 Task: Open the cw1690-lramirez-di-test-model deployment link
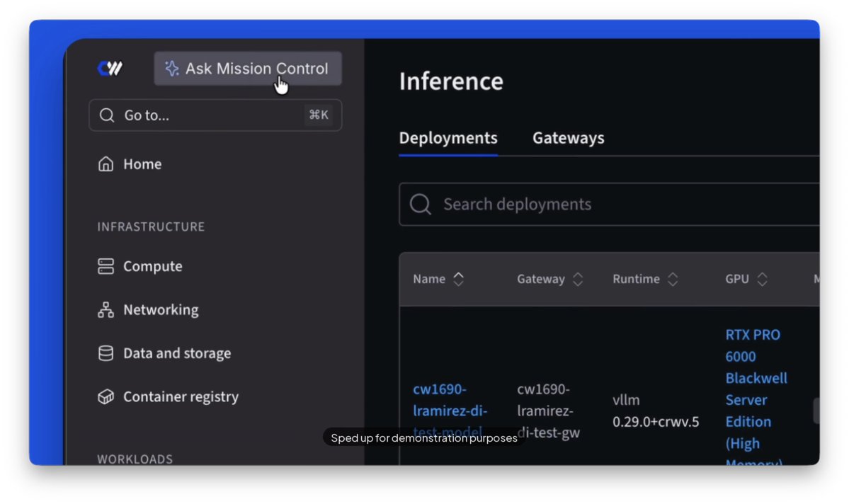[x=450, y=411]
